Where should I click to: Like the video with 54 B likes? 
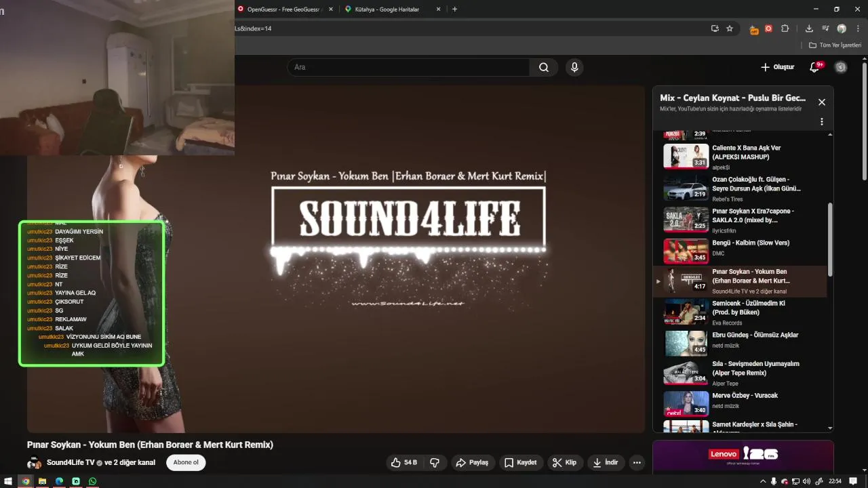point(405,462)
